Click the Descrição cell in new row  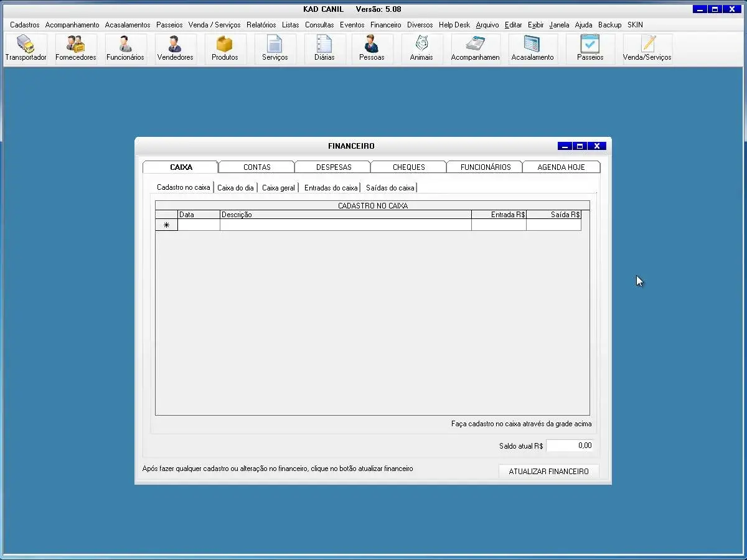[345, 225]
